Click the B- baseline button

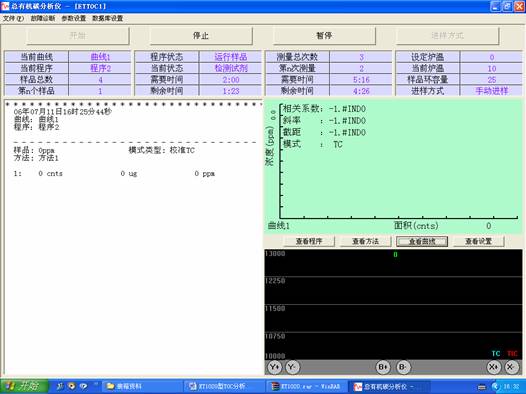coord(402,367)
